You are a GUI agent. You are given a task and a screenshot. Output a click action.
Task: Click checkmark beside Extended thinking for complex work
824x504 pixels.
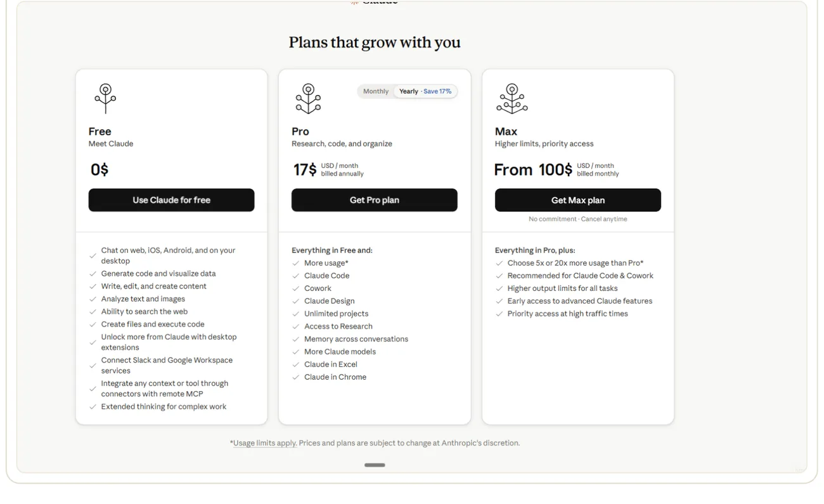pos(93,407)
